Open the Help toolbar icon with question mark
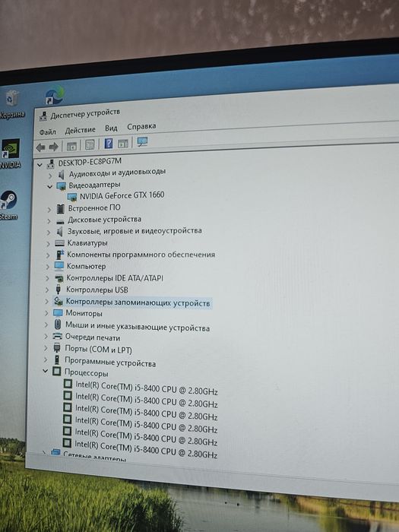Viewport: 399px width, 532px height. coord(108,144)
